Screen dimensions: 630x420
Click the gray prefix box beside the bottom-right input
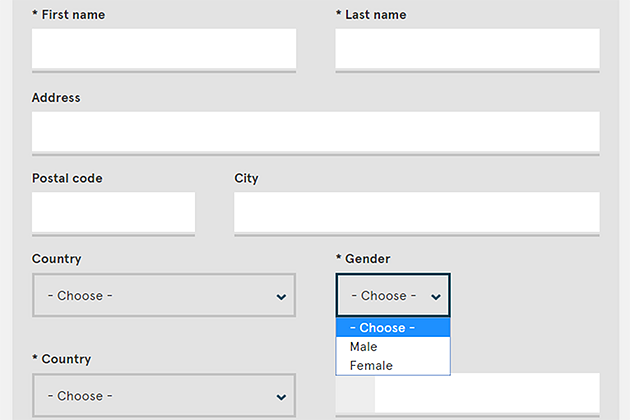(355, 394)
